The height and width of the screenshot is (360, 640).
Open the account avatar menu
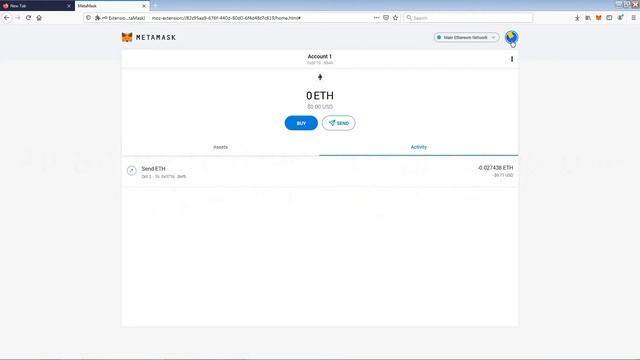tap(511, 37)
